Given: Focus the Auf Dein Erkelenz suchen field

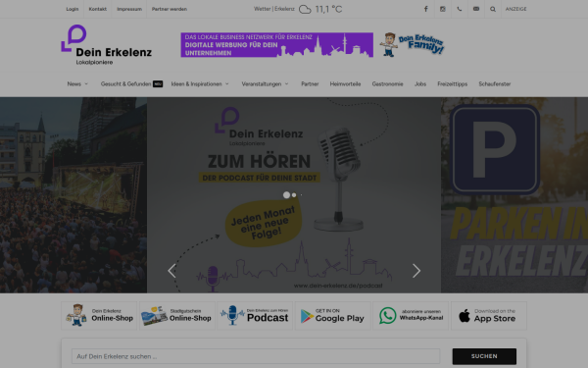Looking at the screenshot, I should pos(256,356).
